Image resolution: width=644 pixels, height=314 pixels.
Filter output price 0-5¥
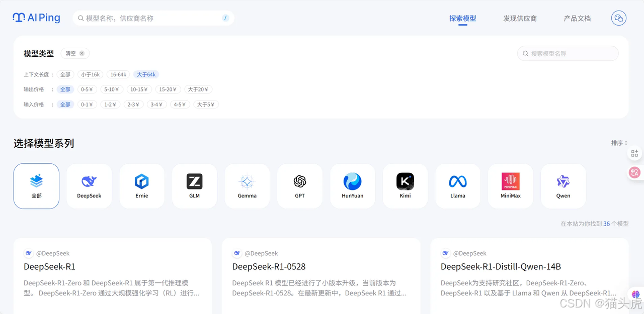click(x=87, y=89)
